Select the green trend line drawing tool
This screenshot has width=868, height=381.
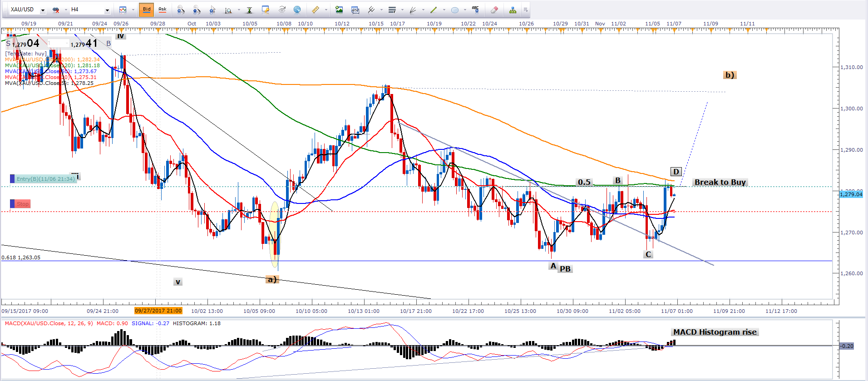click(433, 10)
